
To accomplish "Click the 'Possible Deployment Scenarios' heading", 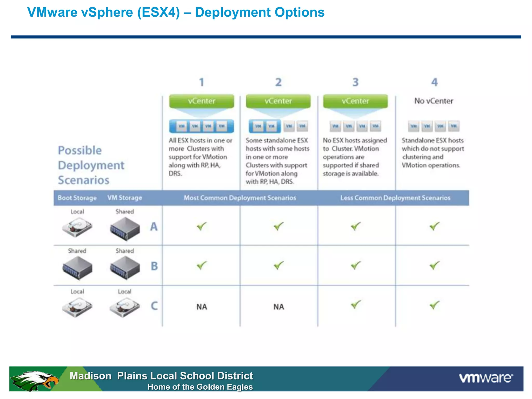I will (91, 165).
